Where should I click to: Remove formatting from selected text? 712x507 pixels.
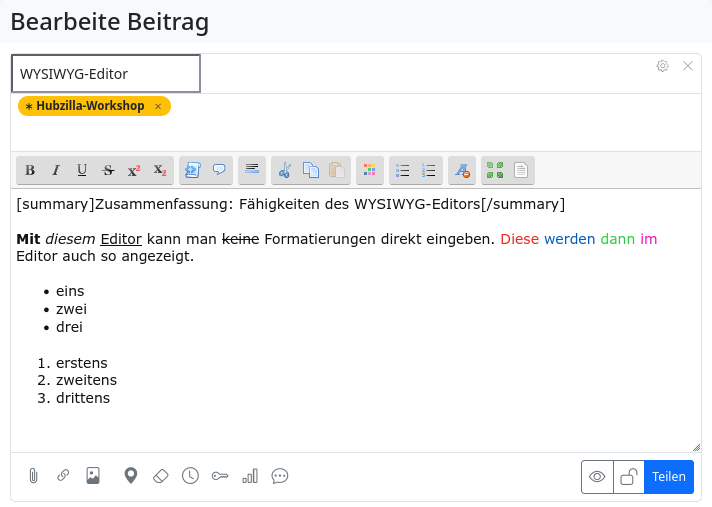pyautogui.click(x=461, y=170)
